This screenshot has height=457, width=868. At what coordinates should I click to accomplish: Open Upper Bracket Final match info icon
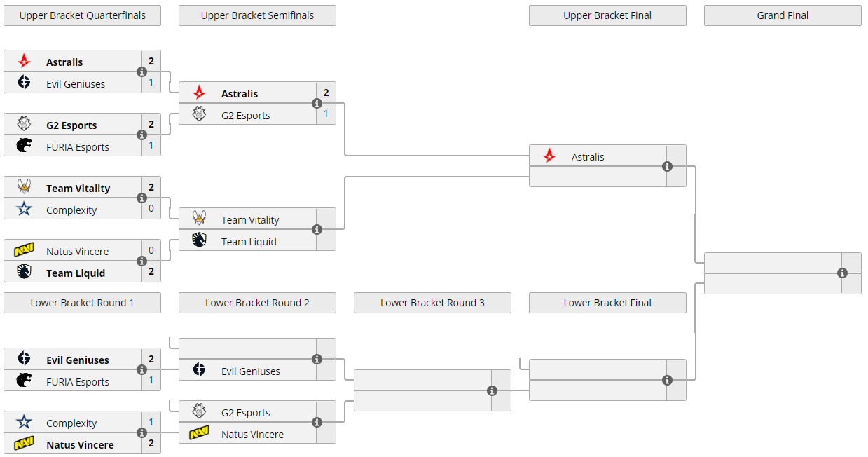pos(667,167)
